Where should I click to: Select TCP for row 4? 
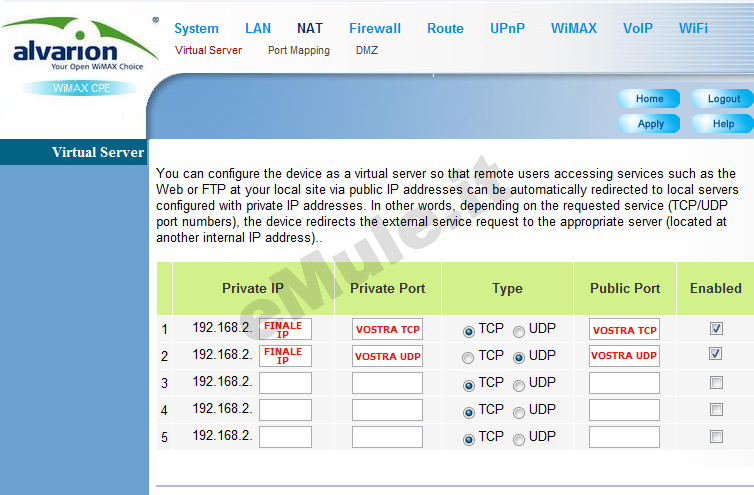468,412
